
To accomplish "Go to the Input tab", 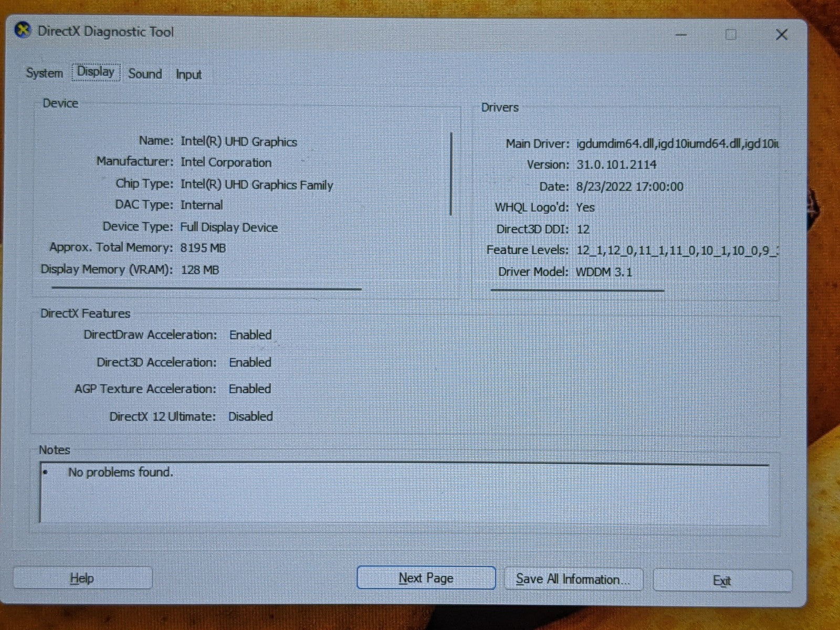I will click(188, 75).
